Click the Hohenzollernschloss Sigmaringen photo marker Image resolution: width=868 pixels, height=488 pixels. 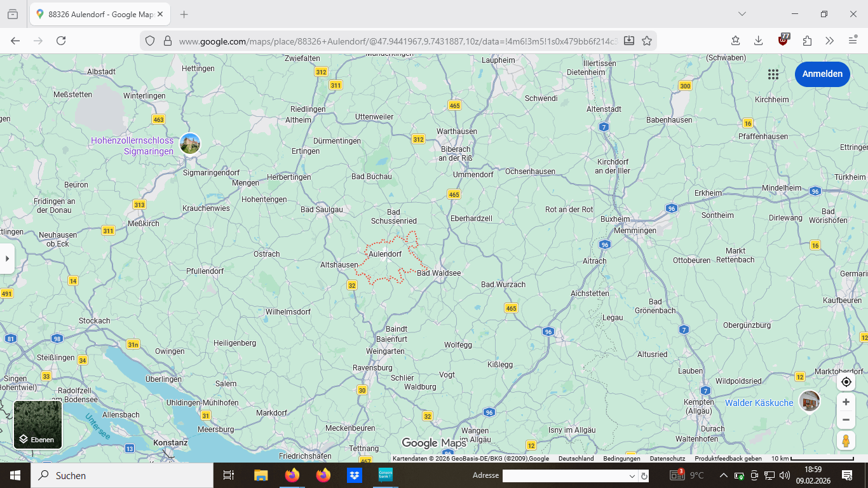(190, 144)
